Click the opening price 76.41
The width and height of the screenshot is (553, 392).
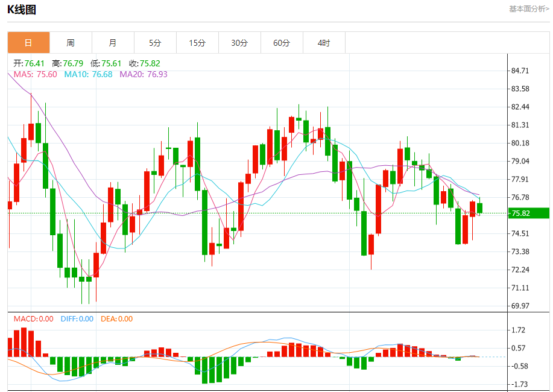34,63
